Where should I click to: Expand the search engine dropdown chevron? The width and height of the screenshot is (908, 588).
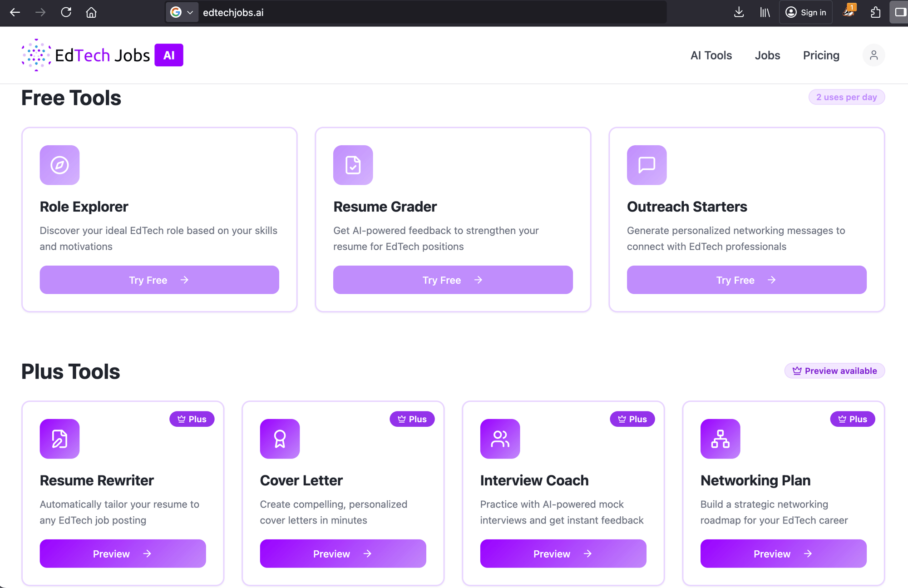pos(190,12)
